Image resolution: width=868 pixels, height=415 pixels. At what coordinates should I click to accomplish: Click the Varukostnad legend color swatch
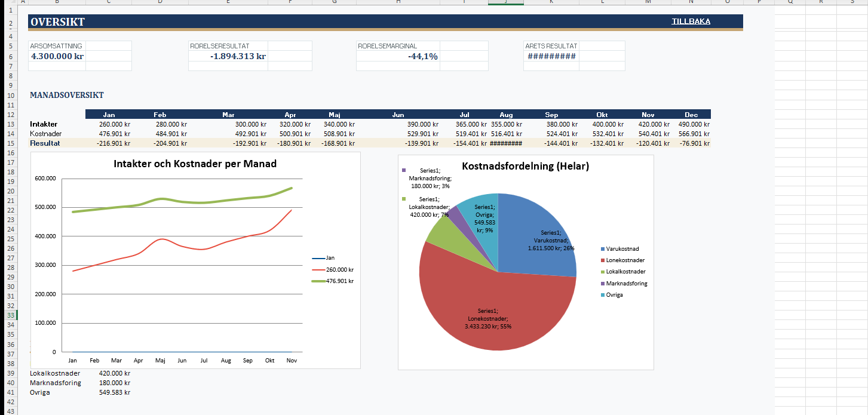[602, 249]
